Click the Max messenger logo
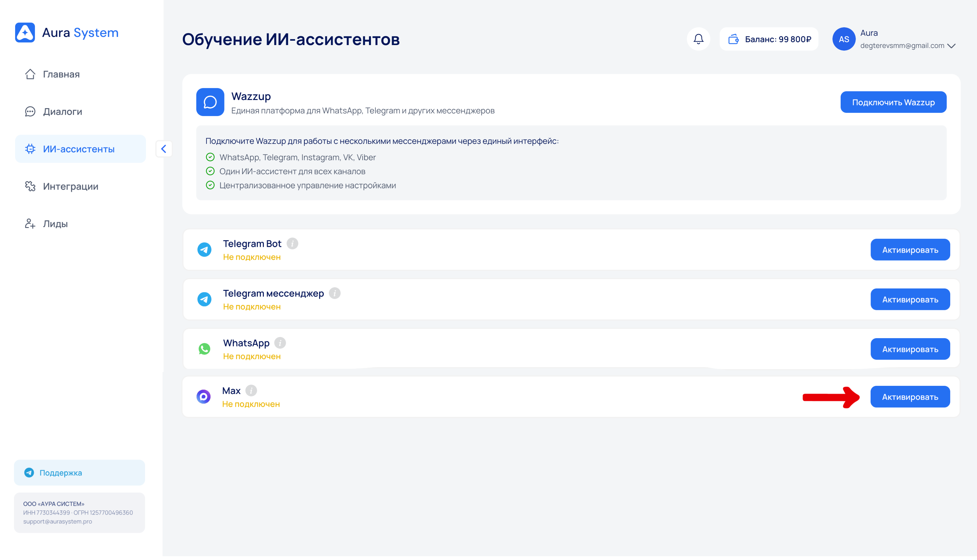The height and width of the screenshot is (560, 977). 204,397
